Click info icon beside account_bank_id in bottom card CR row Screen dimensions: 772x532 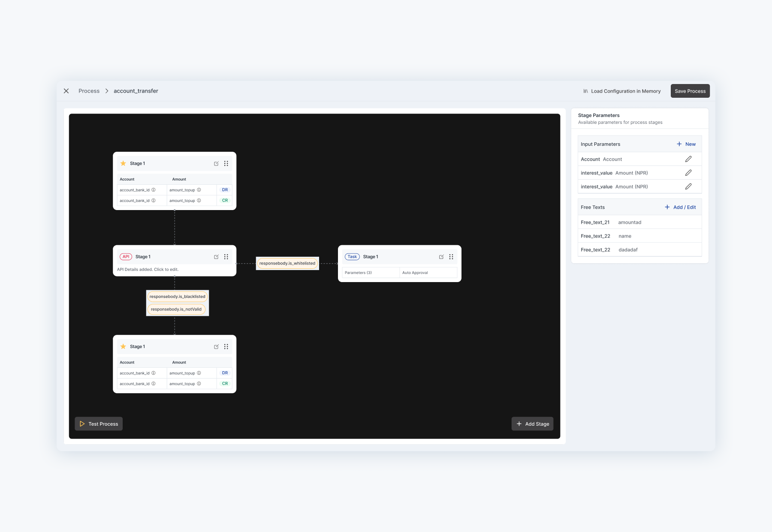(154, 384)
